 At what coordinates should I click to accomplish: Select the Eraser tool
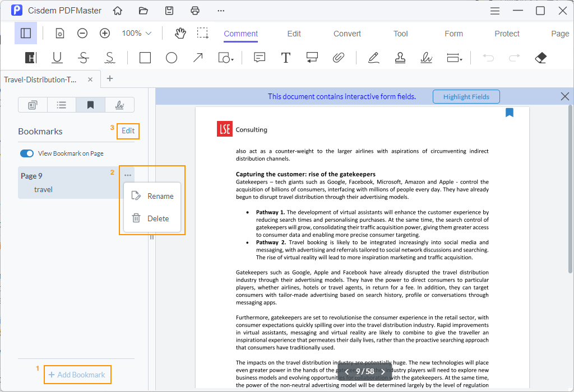tap(541, 58)
